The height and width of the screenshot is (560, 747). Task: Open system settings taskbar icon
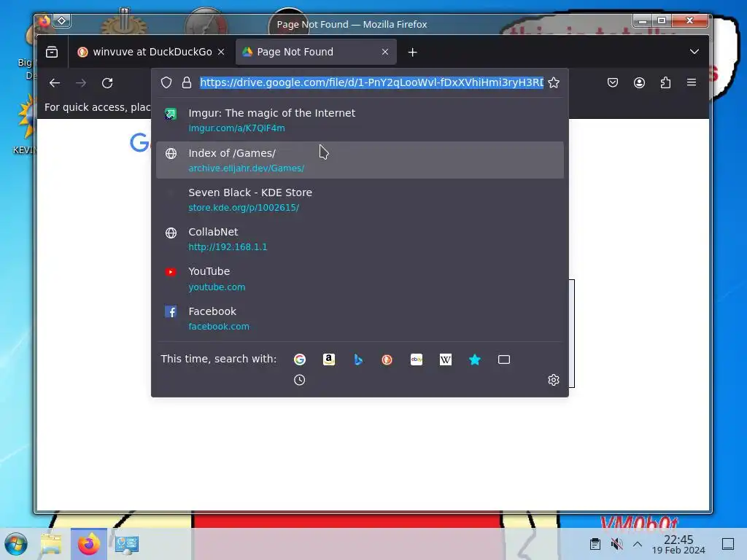(126, 544)
